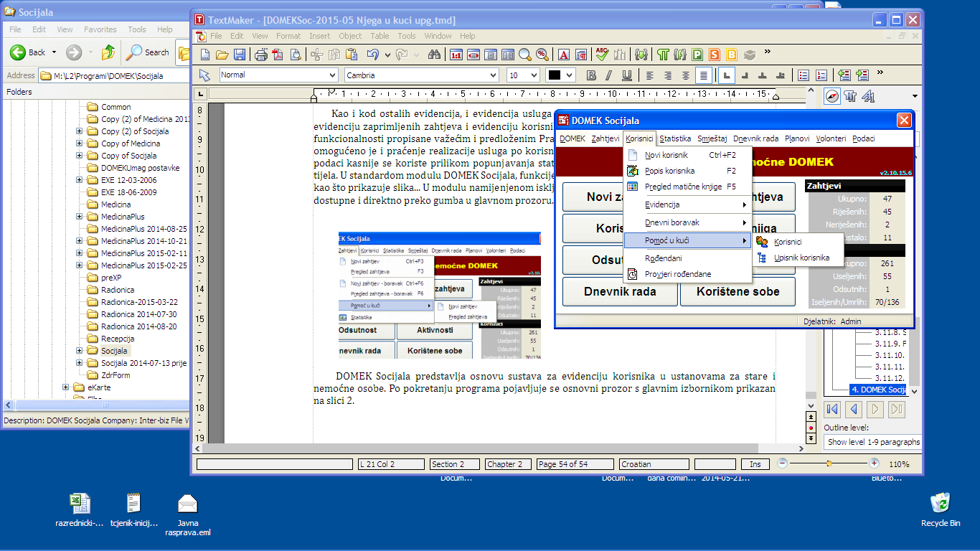Open the Paste clipboard icon
Viewport: 980px width, 551px height.
click(x=352, y=55)
